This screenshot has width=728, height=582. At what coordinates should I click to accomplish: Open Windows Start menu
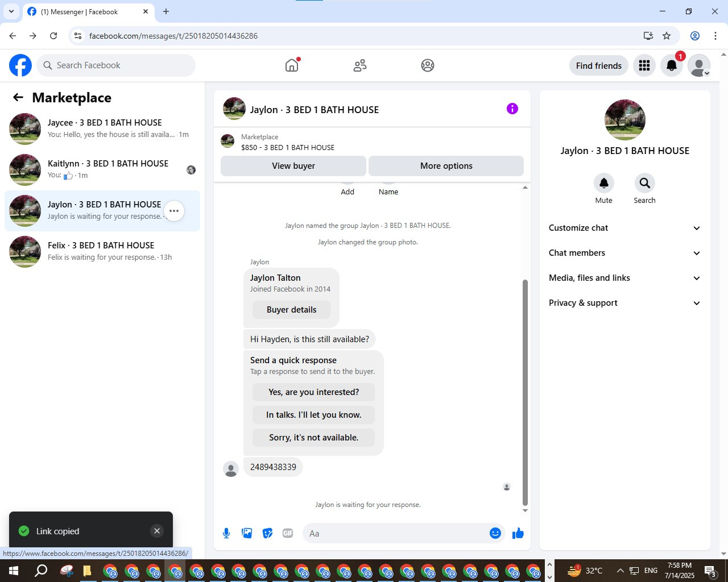tap(14, 571)
